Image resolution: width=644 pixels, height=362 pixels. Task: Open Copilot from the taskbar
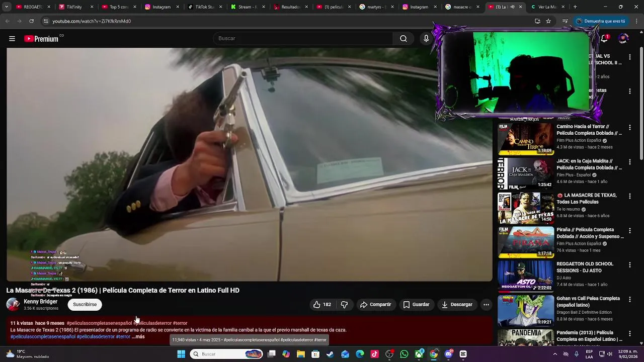click(x=286, y=354)
